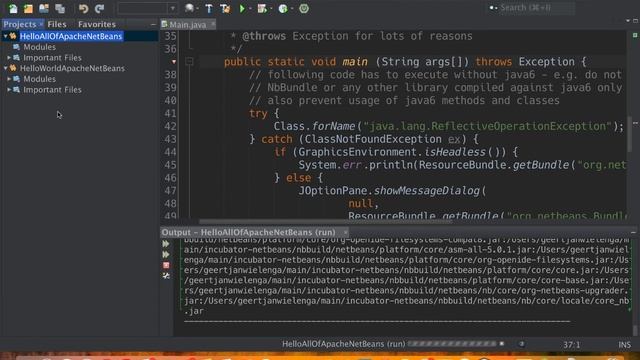
Task: Open the Run Project dropdown arrow
Action: (250, 8)
